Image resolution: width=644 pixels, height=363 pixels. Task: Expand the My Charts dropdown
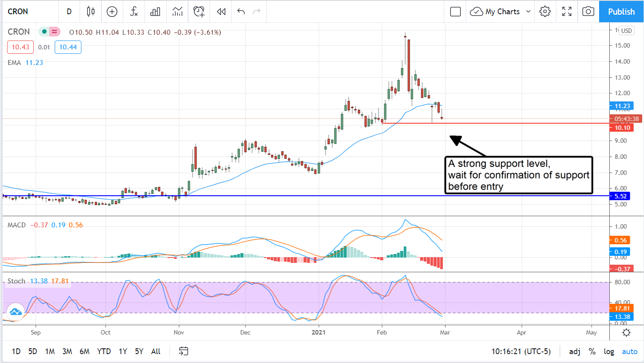point(528,12)
